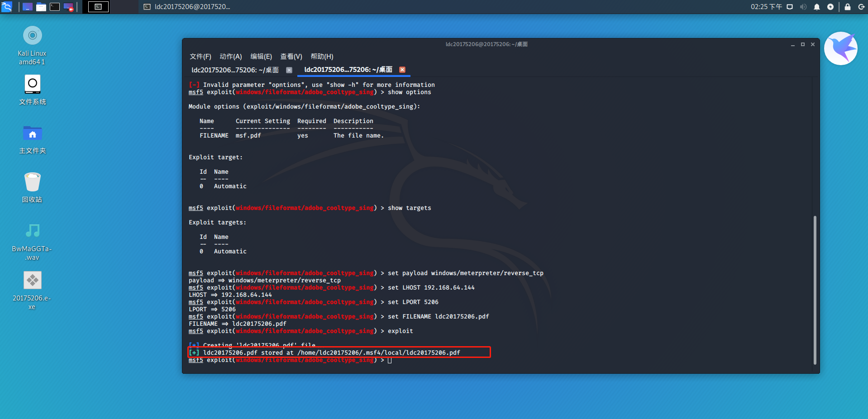Click the 'set FILENAME ldc20175206.pdf' command text
This screenshot has width=868, height=419.
(x=438, y=317)
